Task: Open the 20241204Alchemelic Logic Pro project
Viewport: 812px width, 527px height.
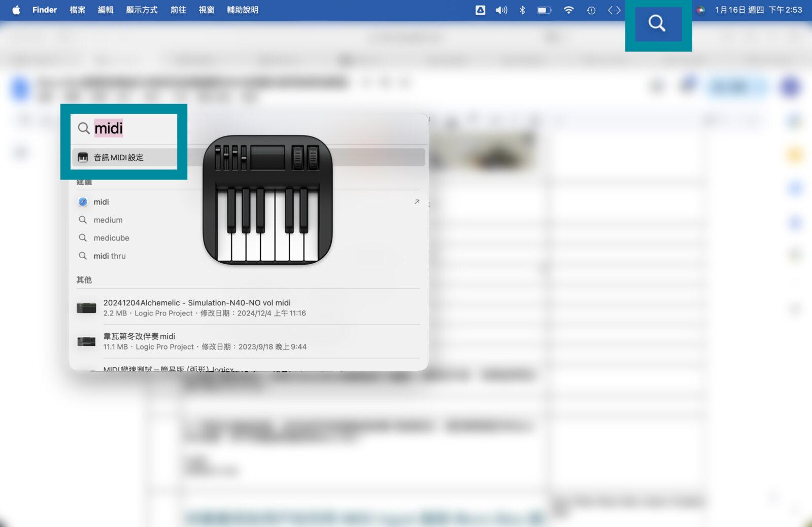Action: point(197,307)
